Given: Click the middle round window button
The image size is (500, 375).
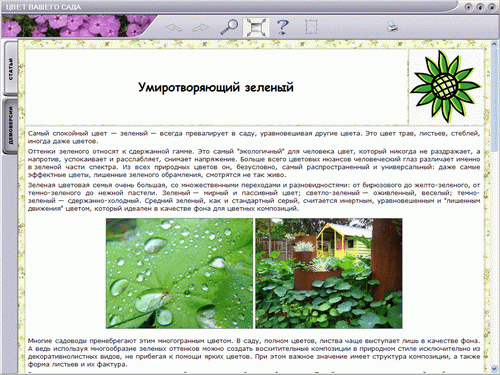Looking at the screenshot, I should point(480,7).
